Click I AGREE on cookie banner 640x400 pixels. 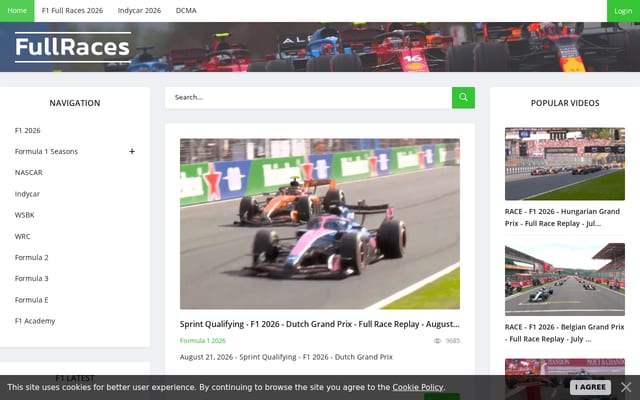click(590, 387)
